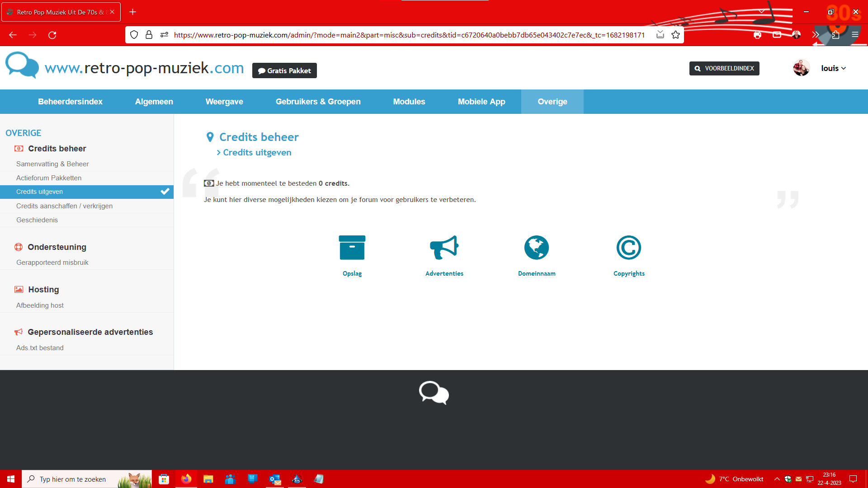Open Outlook from the taskbar
The width and height of the screenshot is (868, 488).
click(x=274, y=479)
